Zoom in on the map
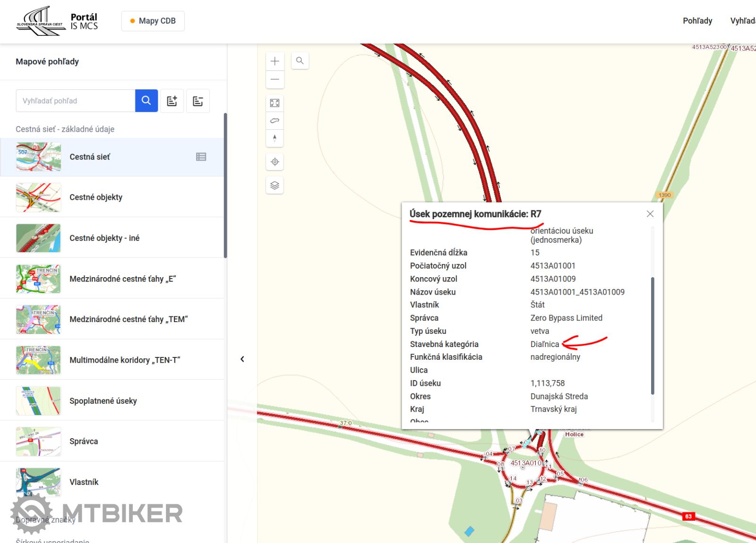756x543 pixels. (275, 61)
